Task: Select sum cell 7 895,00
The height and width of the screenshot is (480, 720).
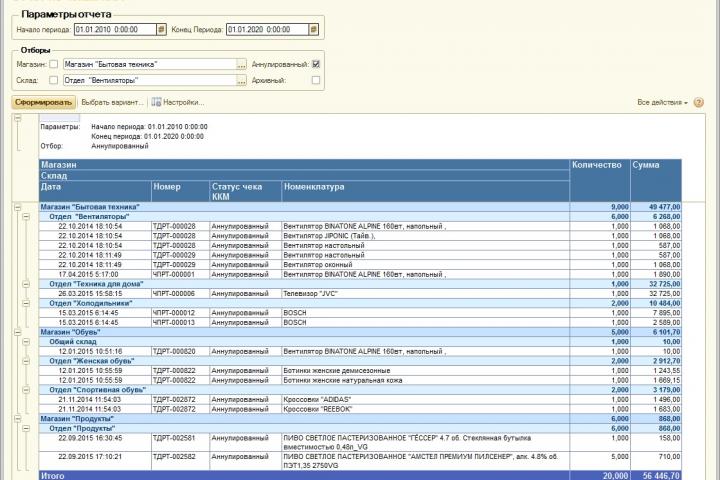Action: click(x=656, y=313)
